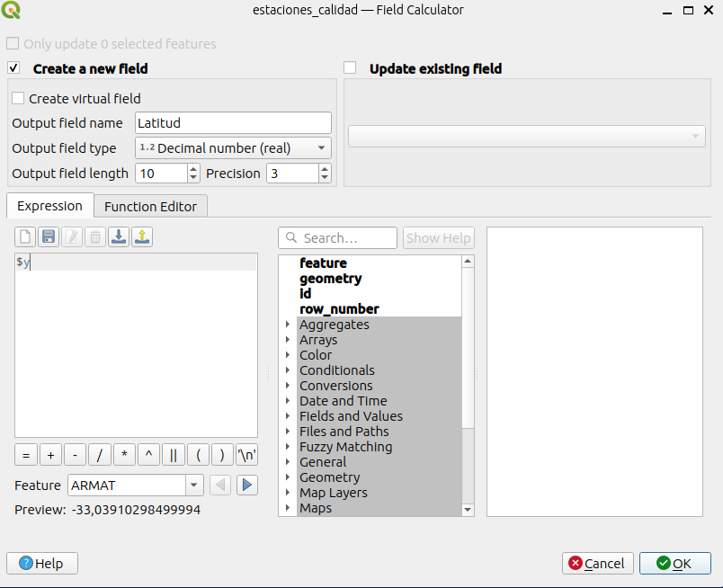Expand the Geometry function group
Viewport: 723px width, 588px height.
(x=288, y=477)
